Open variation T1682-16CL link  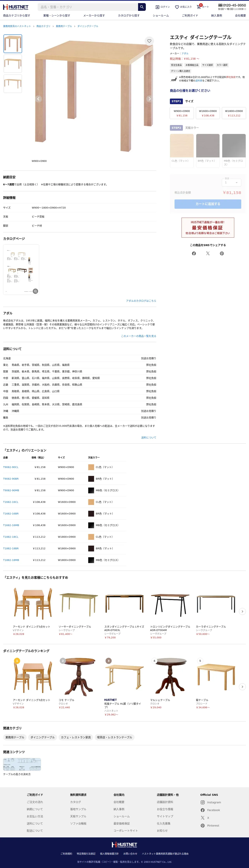coord(11,502)
